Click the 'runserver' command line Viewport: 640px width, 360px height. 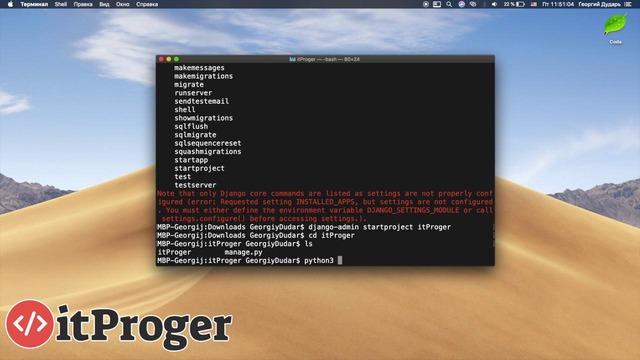(193, 93)
